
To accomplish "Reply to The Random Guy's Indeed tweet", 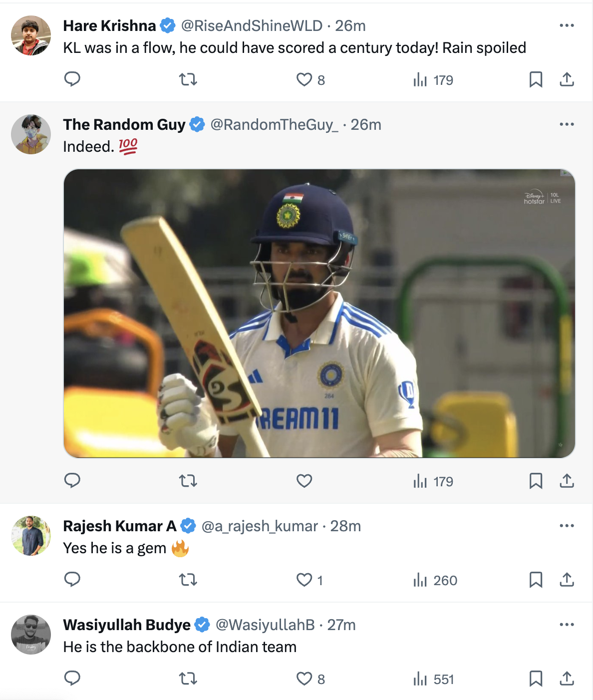I will click(x=72, y=481).
